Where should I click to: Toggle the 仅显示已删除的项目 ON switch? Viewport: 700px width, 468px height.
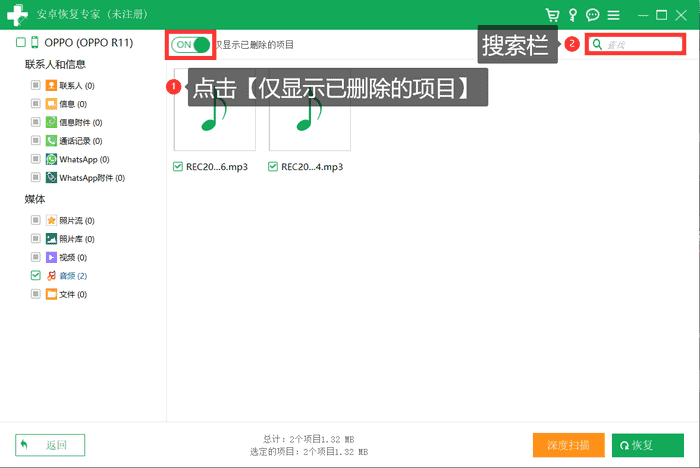click(x=192, y=45)
